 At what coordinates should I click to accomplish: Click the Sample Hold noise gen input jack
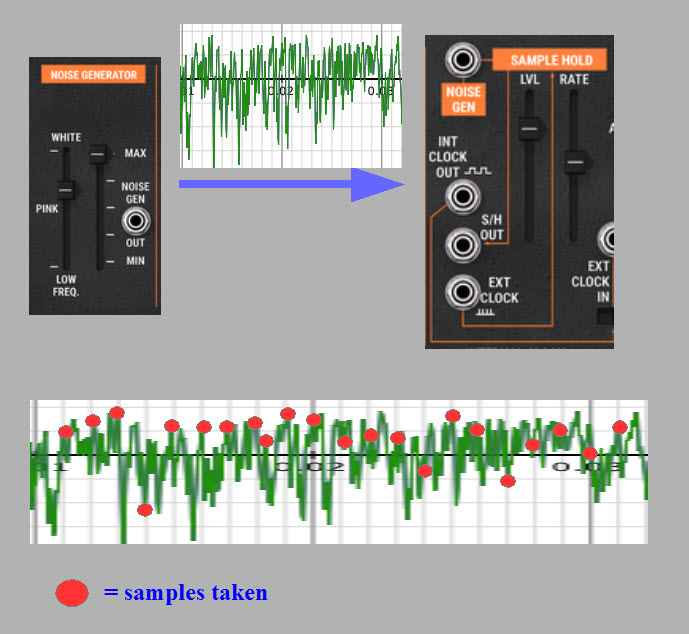463,60
